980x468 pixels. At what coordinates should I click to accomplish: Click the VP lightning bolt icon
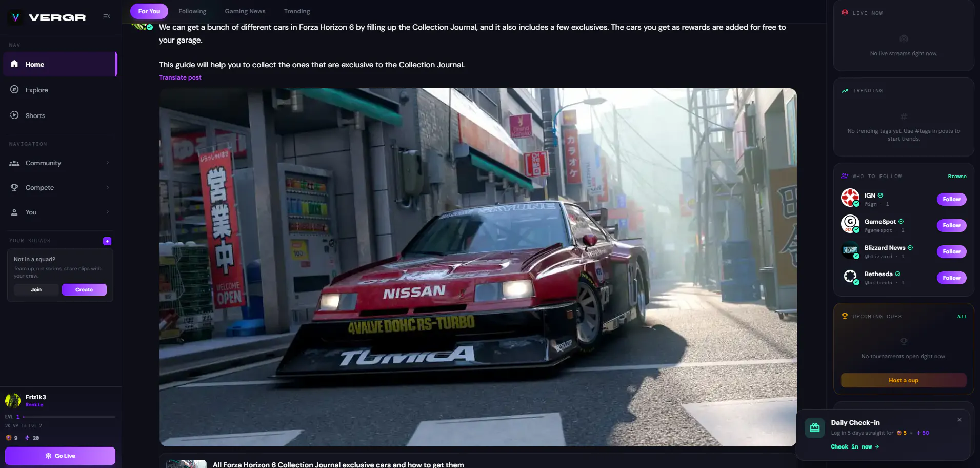(27, 438)
